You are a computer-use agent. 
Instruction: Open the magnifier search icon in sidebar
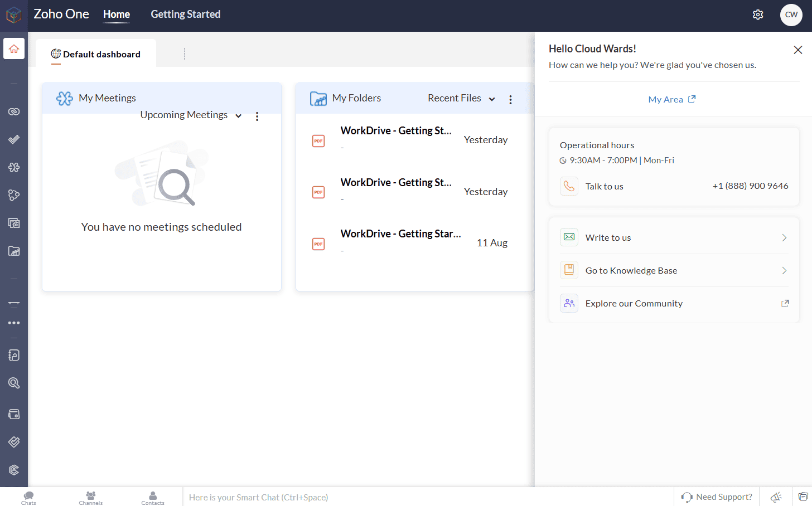pyautogui.click(x=14, y=383)
